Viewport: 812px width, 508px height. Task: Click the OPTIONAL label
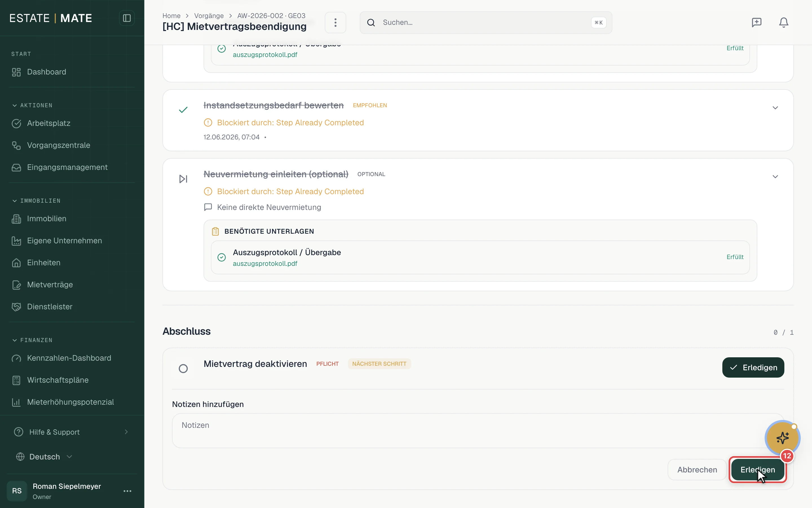click(371, 174)
